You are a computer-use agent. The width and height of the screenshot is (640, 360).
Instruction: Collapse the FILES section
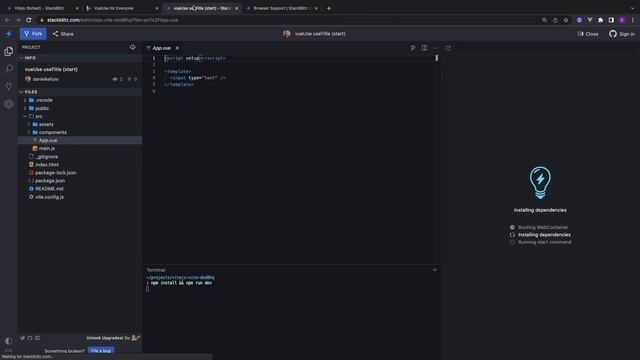(21, 92)
